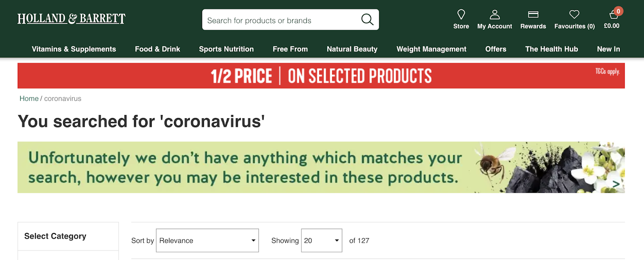
Task: Open Favourites heart icon
Action: pos(574,15)
